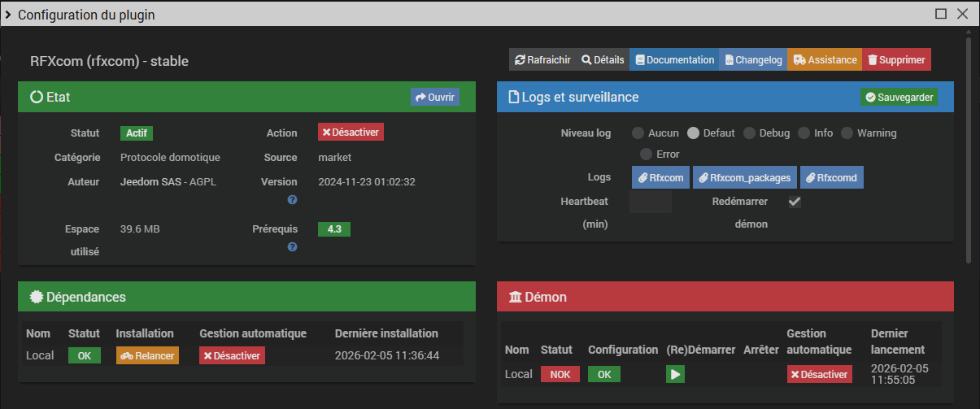Relaunch dependencies installation with Relancer

tap(147, 355)
